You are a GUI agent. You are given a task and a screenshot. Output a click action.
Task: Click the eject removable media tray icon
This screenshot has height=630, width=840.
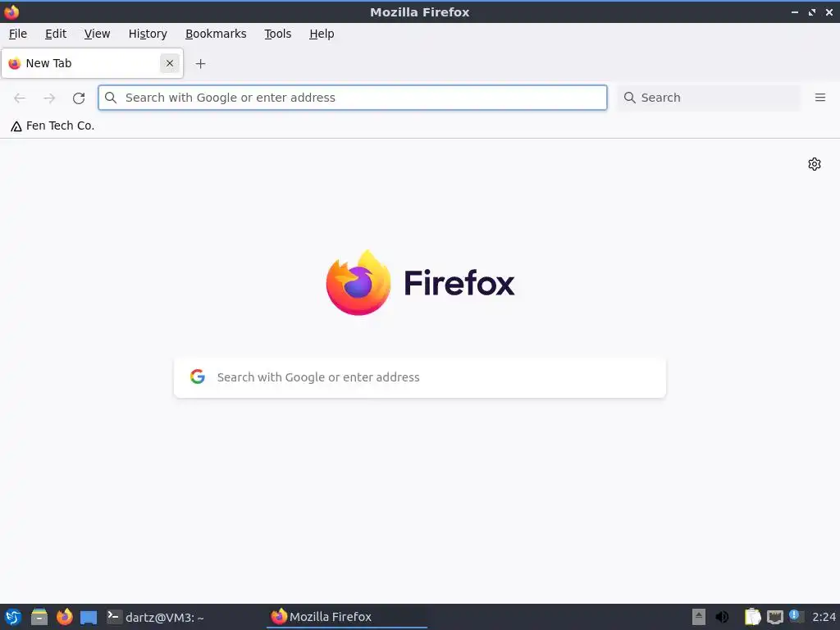(x=699, y=617)
